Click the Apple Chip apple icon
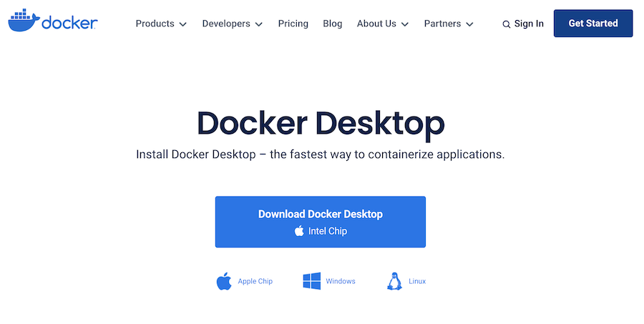The width and height of the screenshot is (644, 324). pyautogui.click(x=224, y=281)
